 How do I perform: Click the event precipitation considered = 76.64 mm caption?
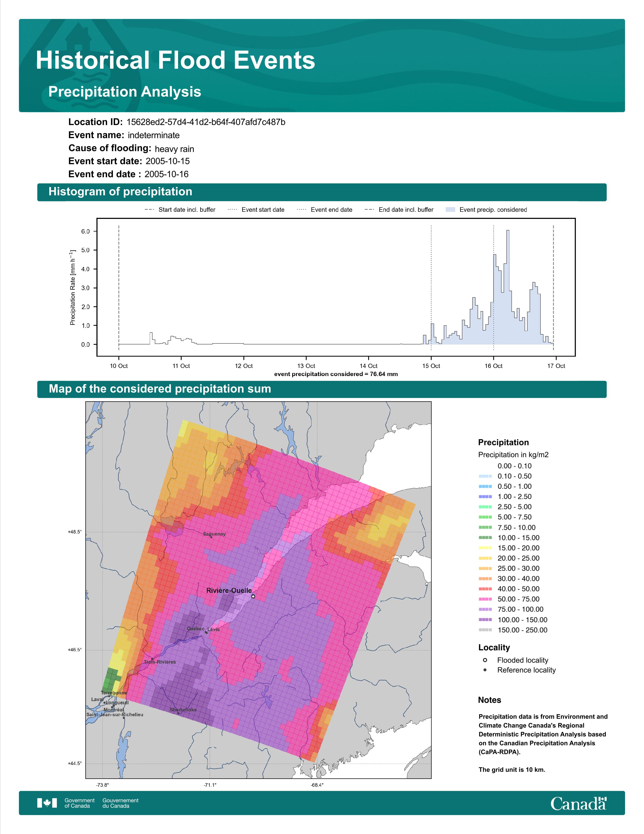pyautogui.click(x=336, y=374)
